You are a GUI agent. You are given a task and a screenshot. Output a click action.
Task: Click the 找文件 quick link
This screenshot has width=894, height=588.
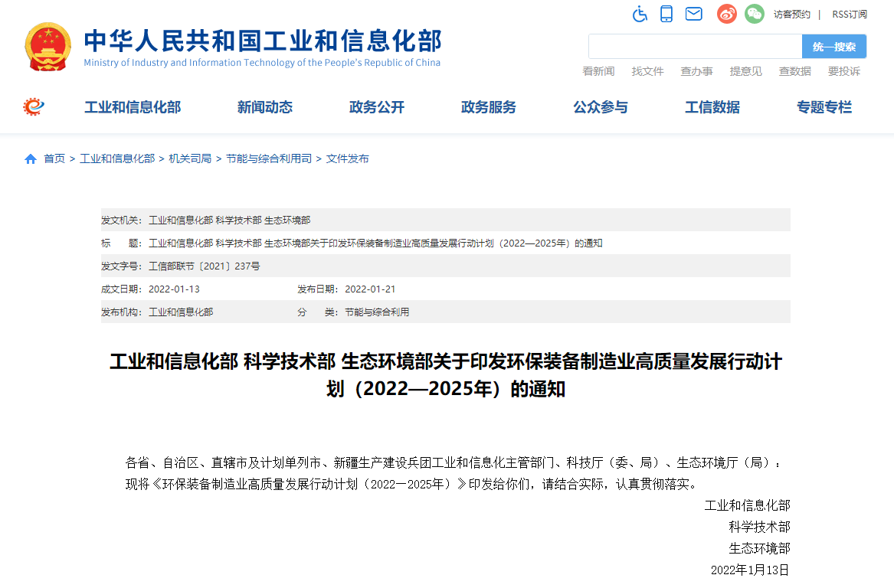(x=647, y=71)
